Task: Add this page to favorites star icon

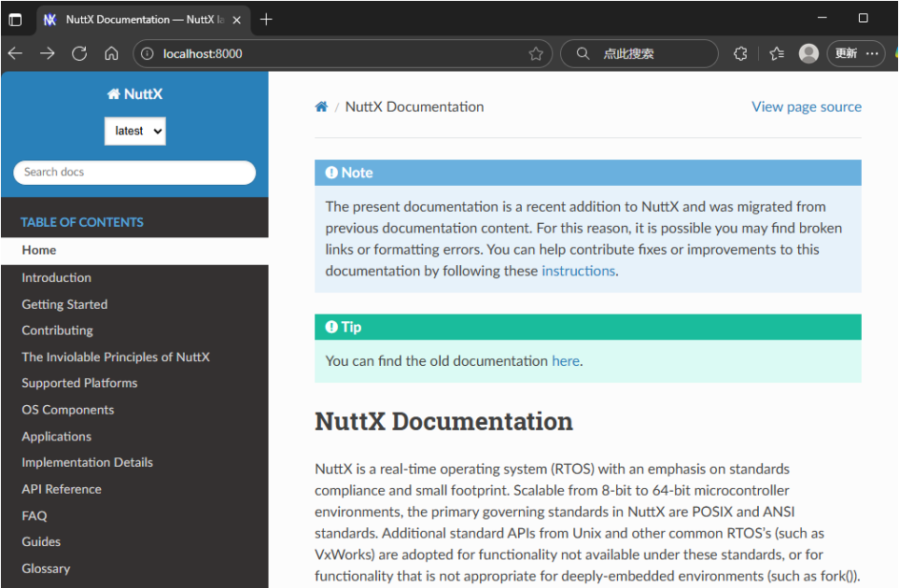Action: [536, 54]
